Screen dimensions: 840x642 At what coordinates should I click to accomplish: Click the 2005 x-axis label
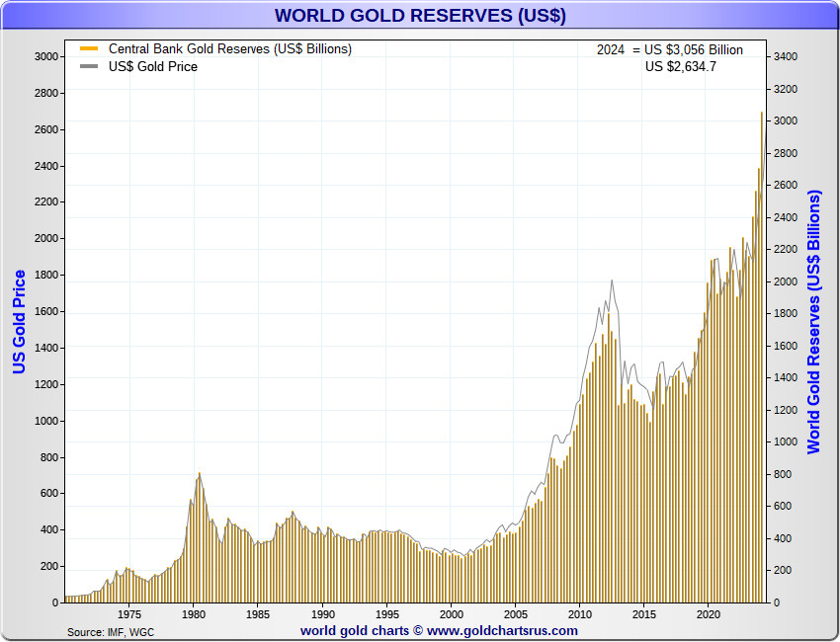coord(515,614)
